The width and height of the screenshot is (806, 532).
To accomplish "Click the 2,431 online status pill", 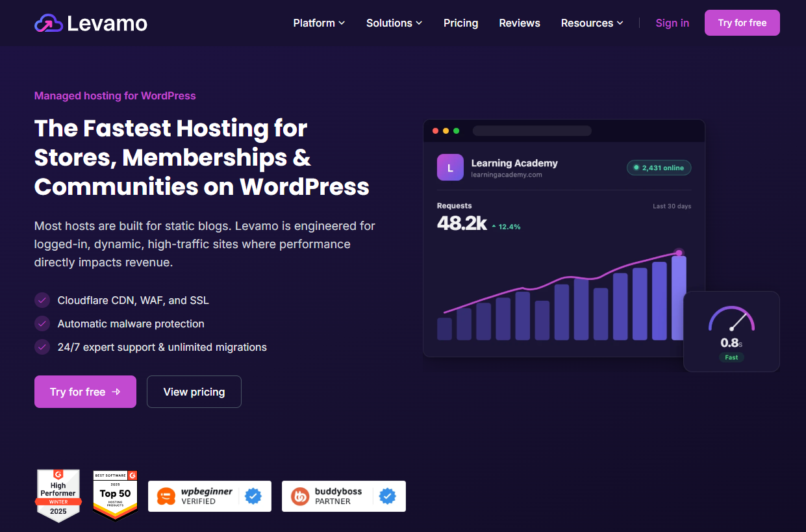I will (659, 168).
